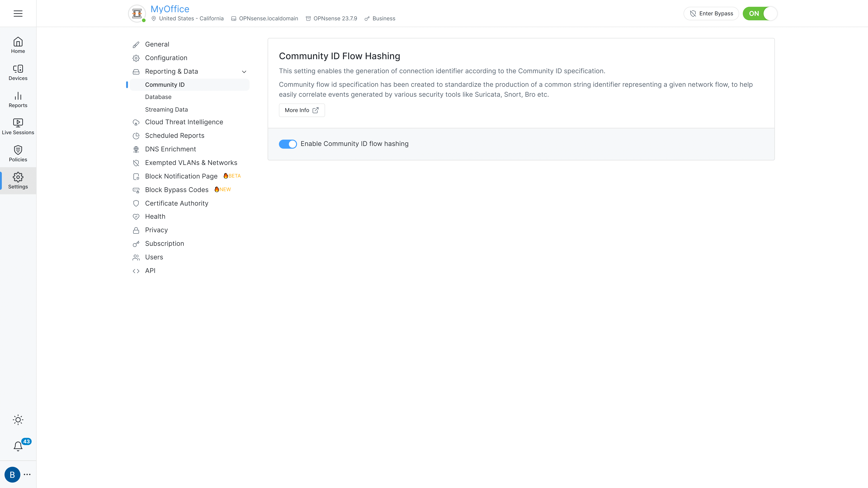The height and width of the screenshot is (488, 868).
Task: Open the three-dot menu beside avatar
Action: click(x=27, y=475)
